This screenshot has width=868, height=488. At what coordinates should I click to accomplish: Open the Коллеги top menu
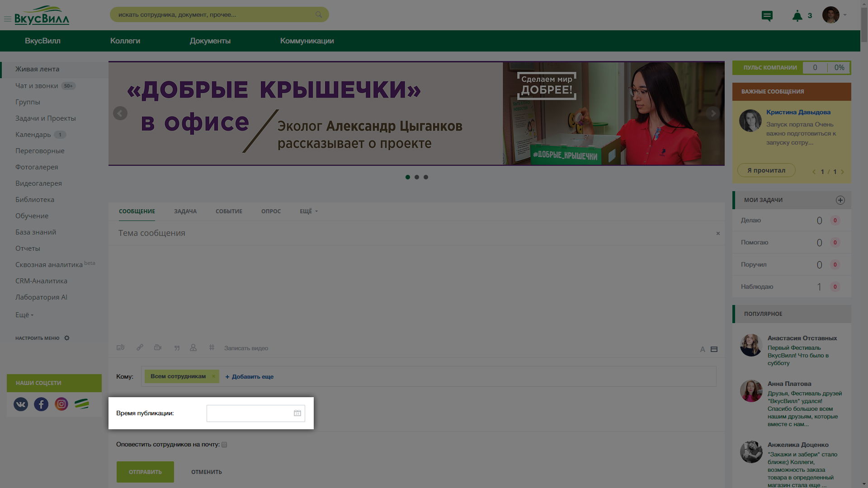pos(125,41)
